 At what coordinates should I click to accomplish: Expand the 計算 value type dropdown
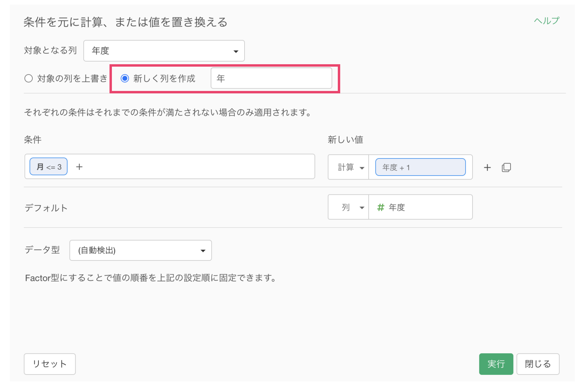349,167
